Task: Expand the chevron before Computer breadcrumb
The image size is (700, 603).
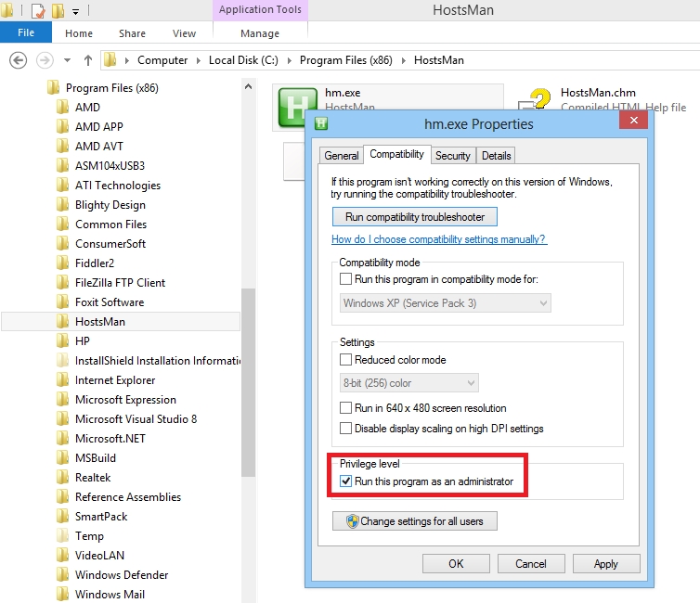Action: coord(127,60)
